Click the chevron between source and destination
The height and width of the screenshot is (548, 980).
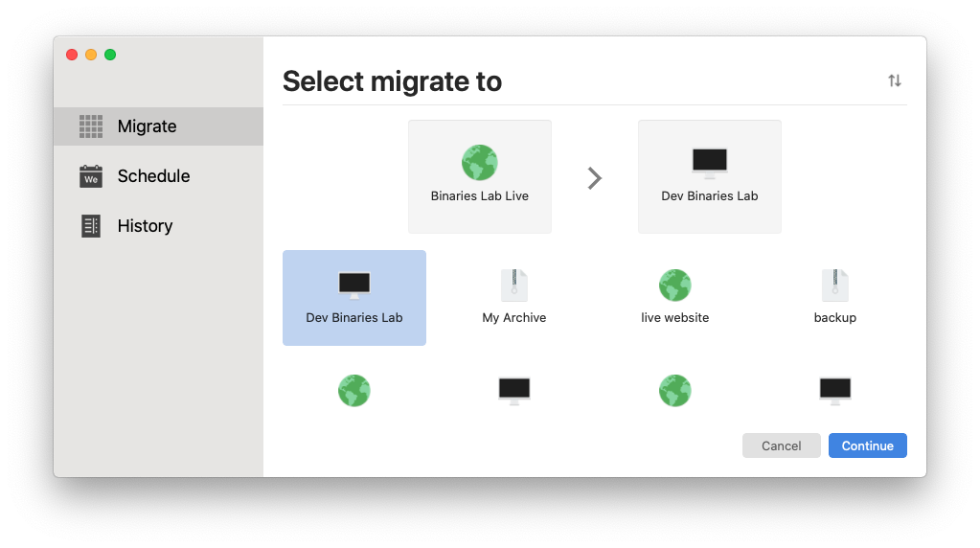(594, 178)
